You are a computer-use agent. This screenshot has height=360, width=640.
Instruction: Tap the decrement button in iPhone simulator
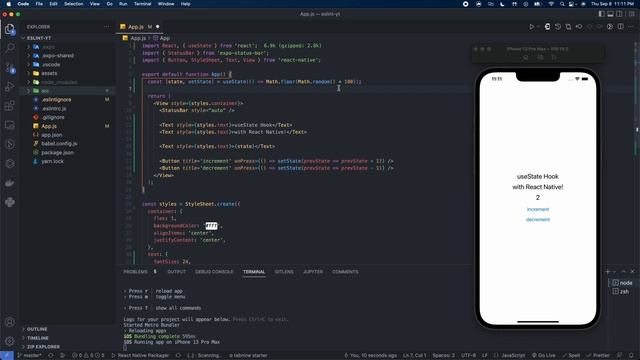pos(538,220)
